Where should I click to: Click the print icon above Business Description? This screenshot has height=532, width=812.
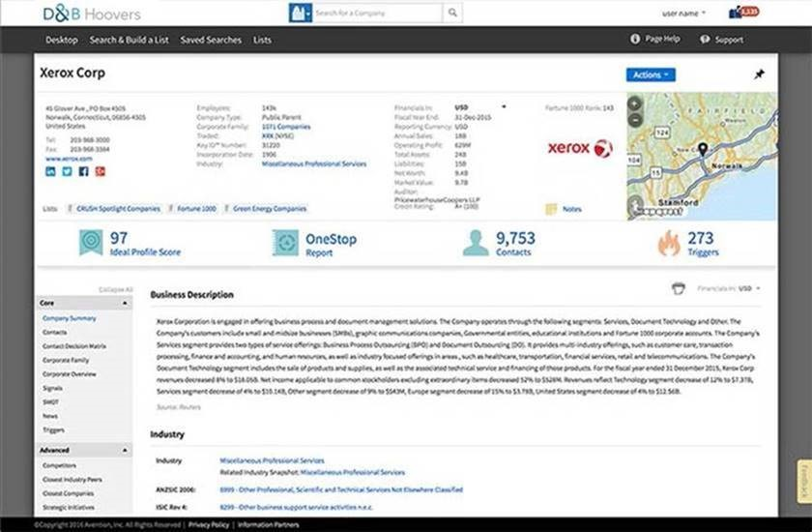[678, 288]
